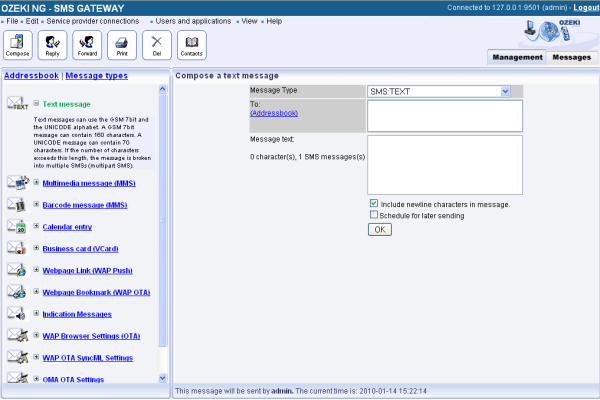The image size is (600, 400).
Task: Disable Include newline characters in message
Action: [x=374, y=203]
